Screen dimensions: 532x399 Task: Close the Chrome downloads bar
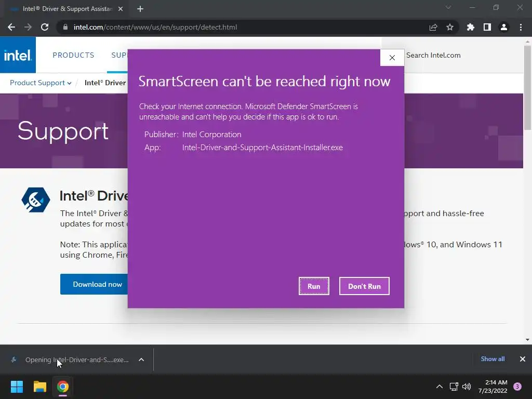(x=523, y=359)
